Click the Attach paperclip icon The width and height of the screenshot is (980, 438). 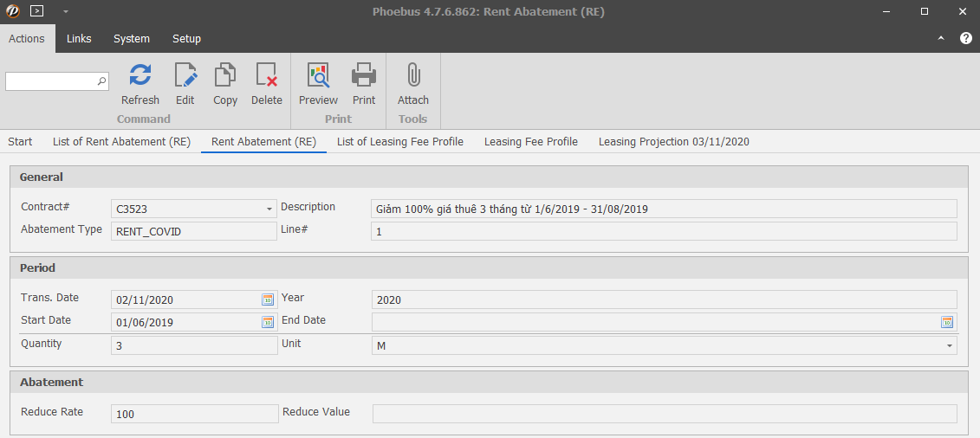[x=413, y=76]
